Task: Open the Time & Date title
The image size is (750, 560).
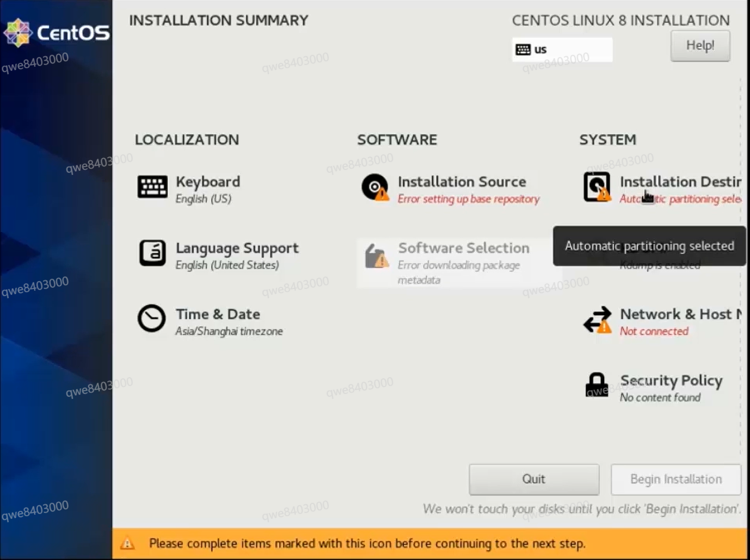Action: 218,314
